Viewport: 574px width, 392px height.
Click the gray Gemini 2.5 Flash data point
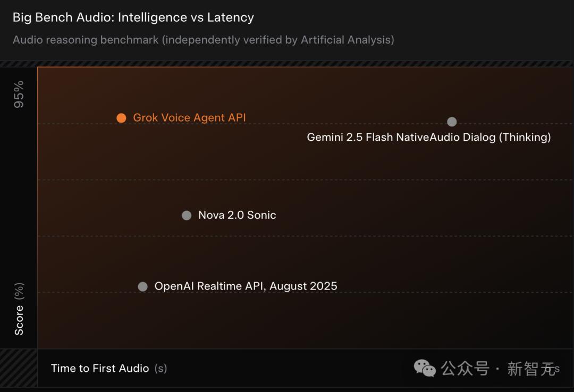452,122
